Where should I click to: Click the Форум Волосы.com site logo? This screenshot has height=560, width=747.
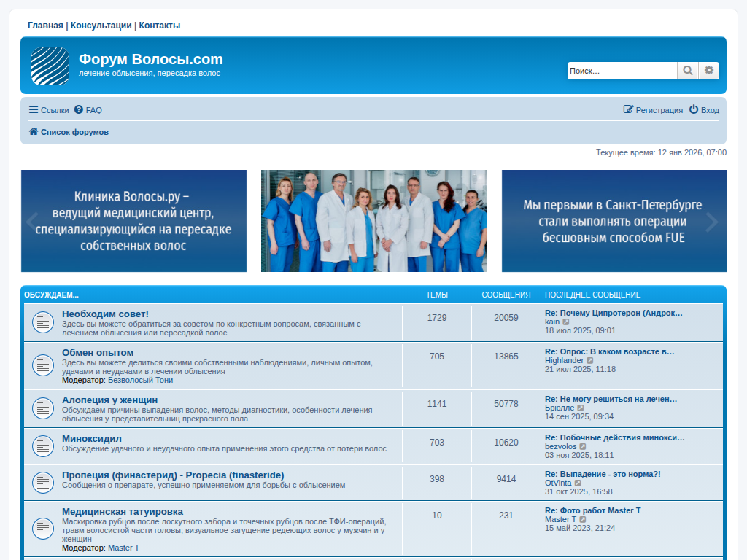click(50, 66)
